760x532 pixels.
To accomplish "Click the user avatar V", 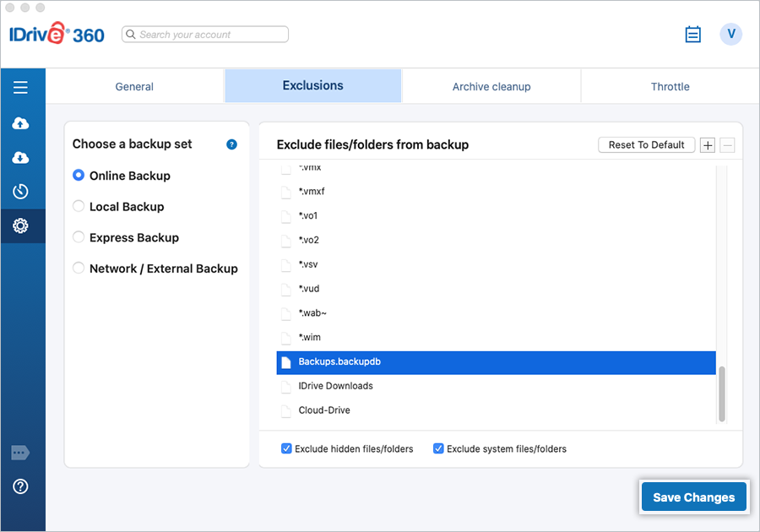I will 730,35.
